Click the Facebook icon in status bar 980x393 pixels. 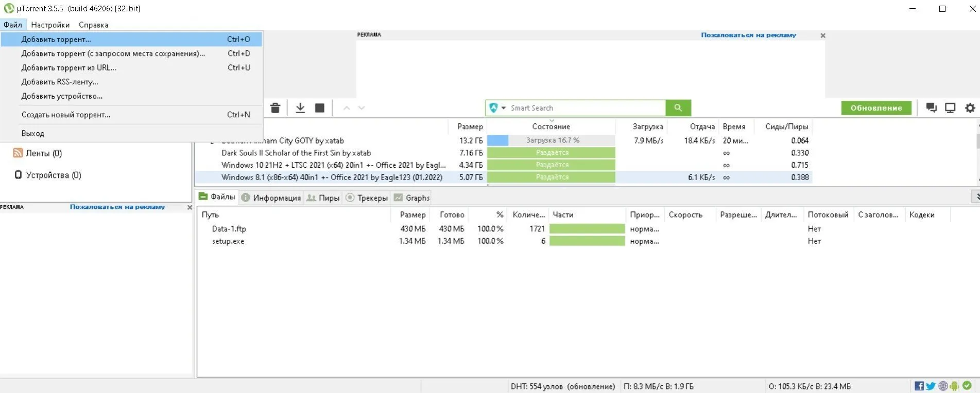pyautogui.click(x=919, y=386)
